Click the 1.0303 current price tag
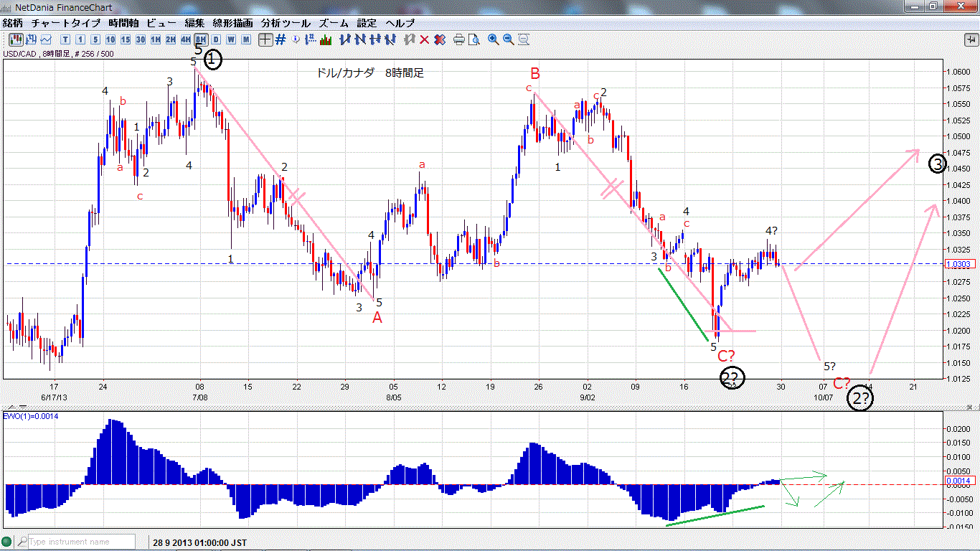 click(958, 264)
